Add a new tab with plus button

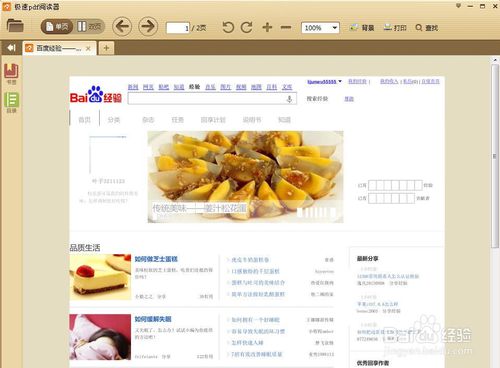(x=106, y=48)
